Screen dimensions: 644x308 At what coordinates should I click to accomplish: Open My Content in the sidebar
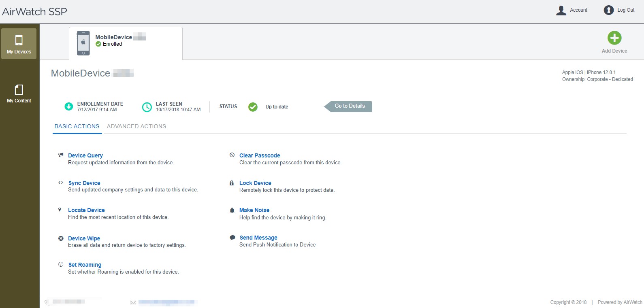pos(19,93)
